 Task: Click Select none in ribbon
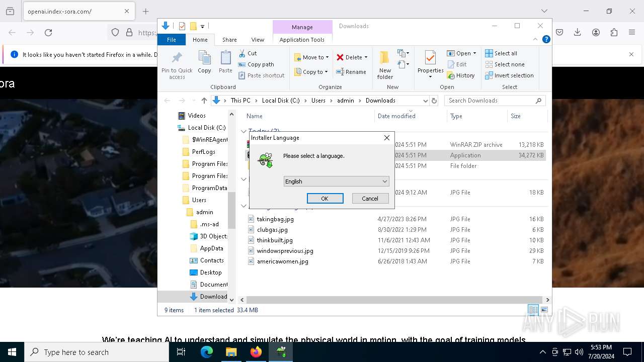(x=505, y=64)
